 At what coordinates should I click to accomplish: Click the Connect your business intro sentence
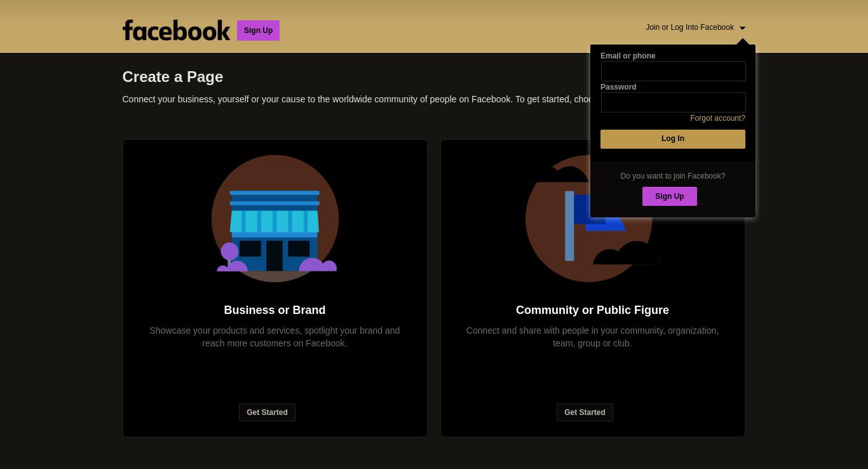(356, 99)
